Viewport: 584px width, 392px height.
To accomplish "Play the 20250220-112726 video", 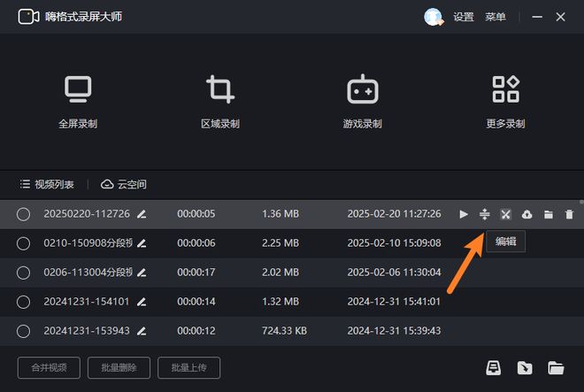I will tap(464, 214).
